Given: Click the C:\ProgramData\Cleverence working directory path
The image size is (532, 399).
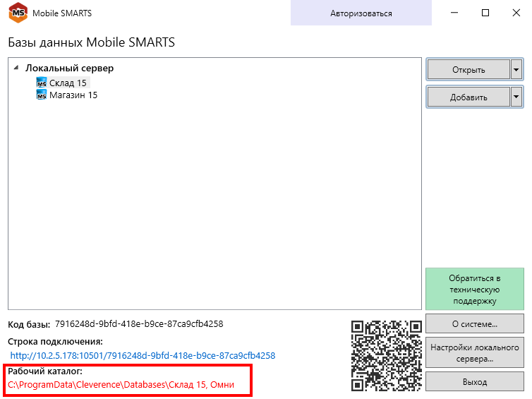Looking at the screenshot, I should (x=121, y=384).
